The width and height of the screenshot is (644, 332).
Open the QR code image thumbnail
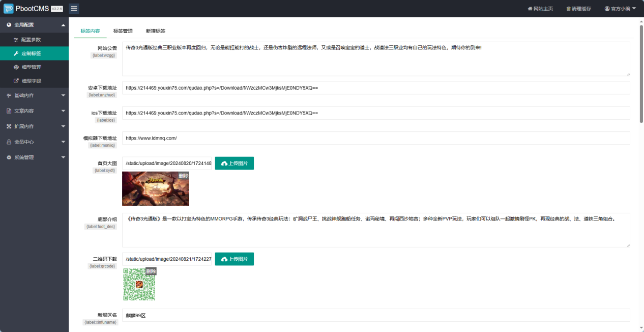pos(139,285)
